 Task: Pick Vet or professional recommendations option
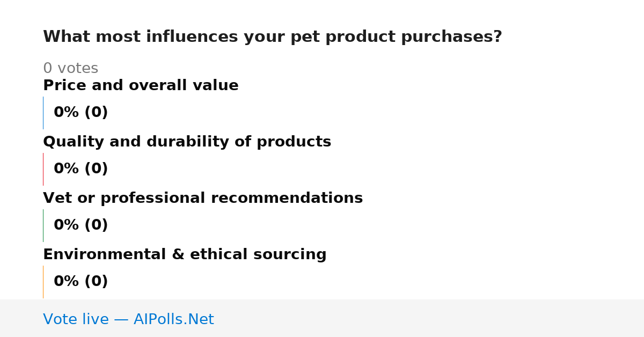tap(203, 199)
